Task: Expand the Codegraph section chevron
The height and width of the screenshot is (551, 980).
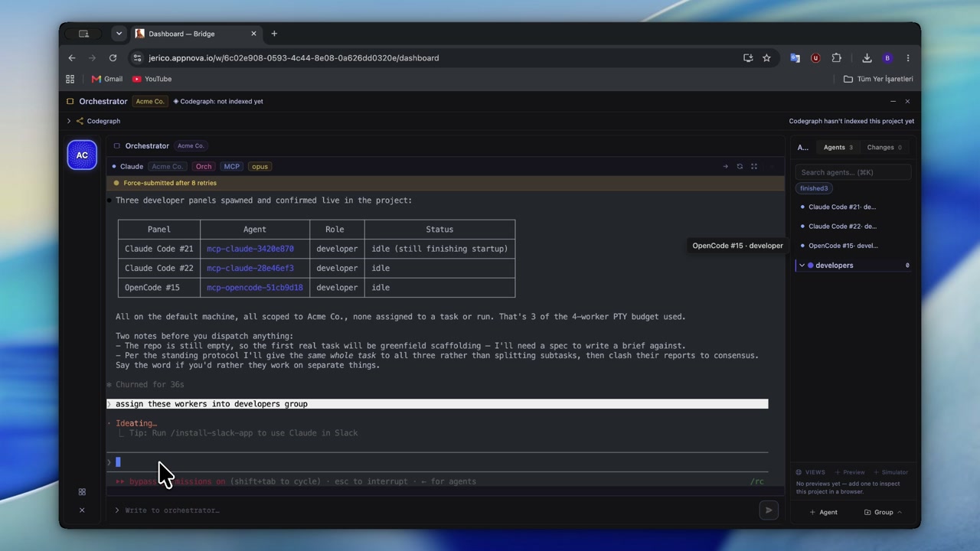Action: [69, 121]
